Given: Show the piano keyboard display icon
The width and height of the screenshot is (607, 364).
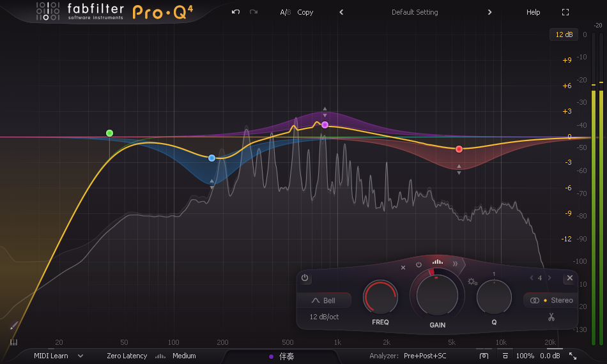Looking at the screenshot, I should pos(13,342).
